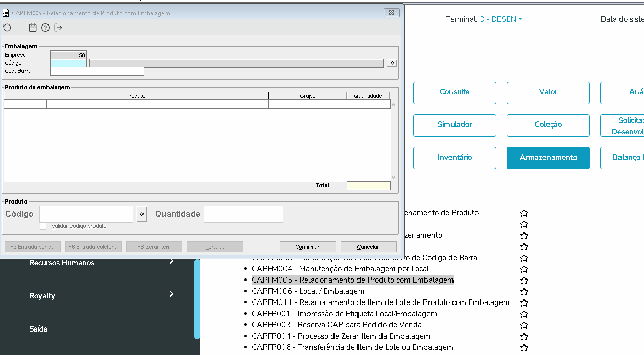Viewport: 644px width, 355px height.
Task: Open the Valor tab button
Action: click(x=548, y=92)
